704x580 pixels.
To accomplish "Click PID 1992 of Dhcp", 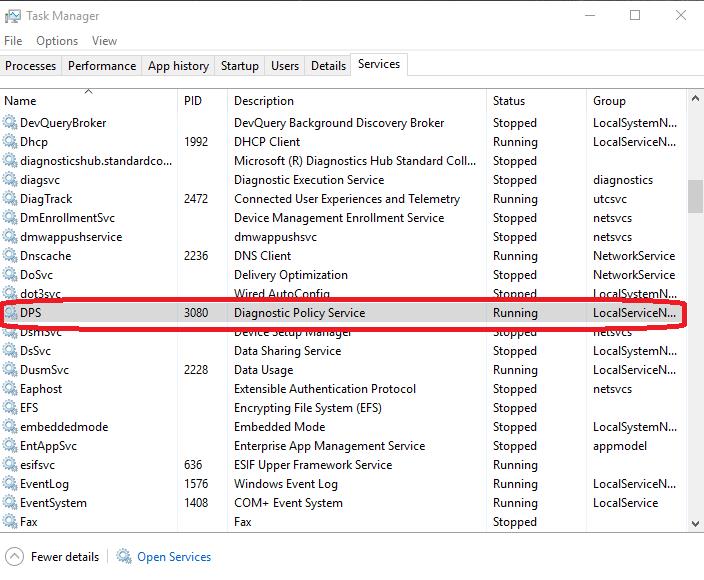I will pyautogui.click(x=196, y=142).
